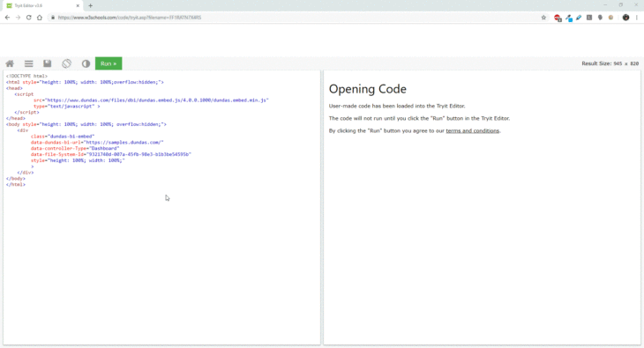
Task: Click the opening <body style line
Action: (86, 124)
